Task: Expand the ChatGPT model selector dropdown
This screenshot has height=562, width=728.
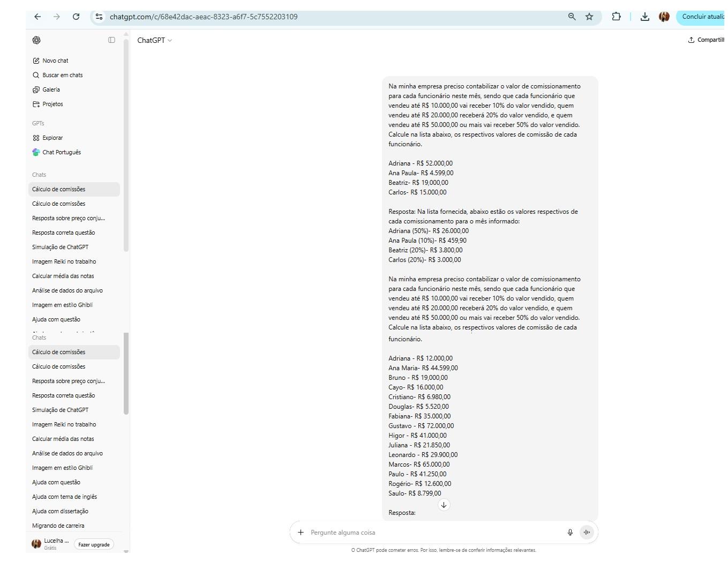Action: [x=155, y=40]
